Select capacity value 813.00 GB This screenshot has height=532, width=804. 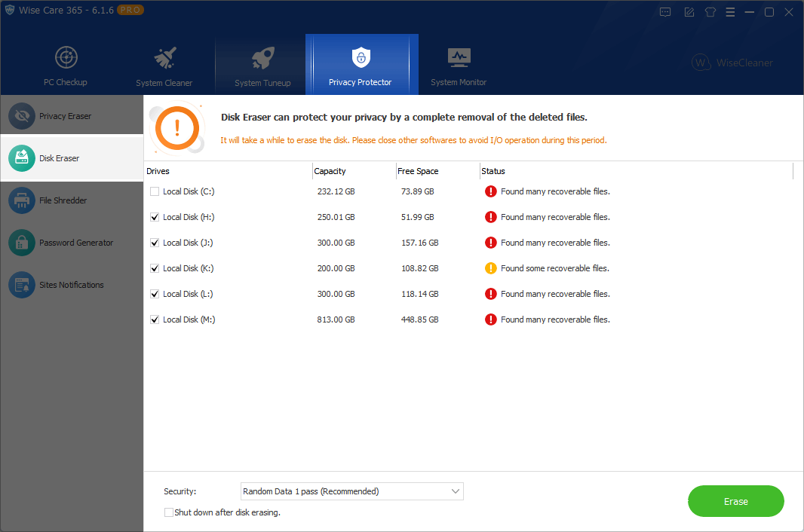tap(336, 320)
